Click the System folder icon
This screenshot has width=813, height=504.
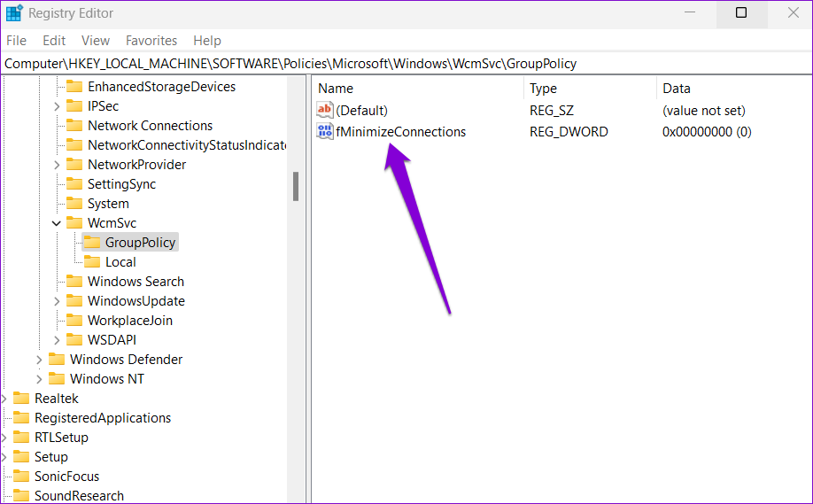(74, 203)
